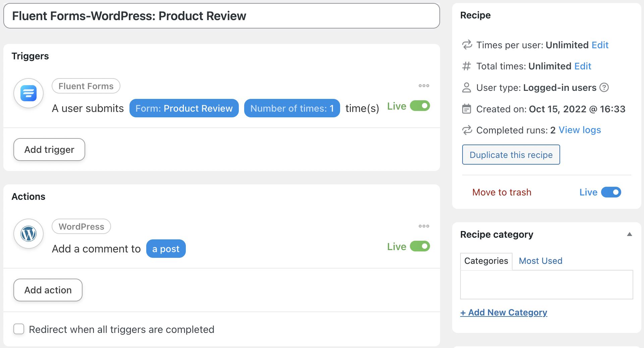Image resolution: width=644 pixels, height=348 pixels.
Task: Click Duplicate this recipe button
Action: [x=511, y=155]
